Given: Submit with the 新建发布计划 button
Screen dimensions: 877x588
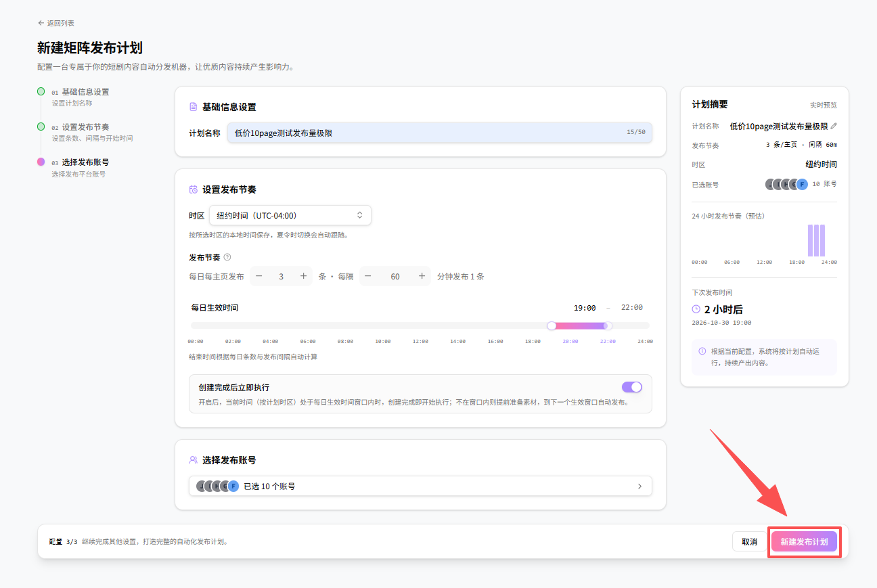Looking at the screenshot, I should point(804,541).
